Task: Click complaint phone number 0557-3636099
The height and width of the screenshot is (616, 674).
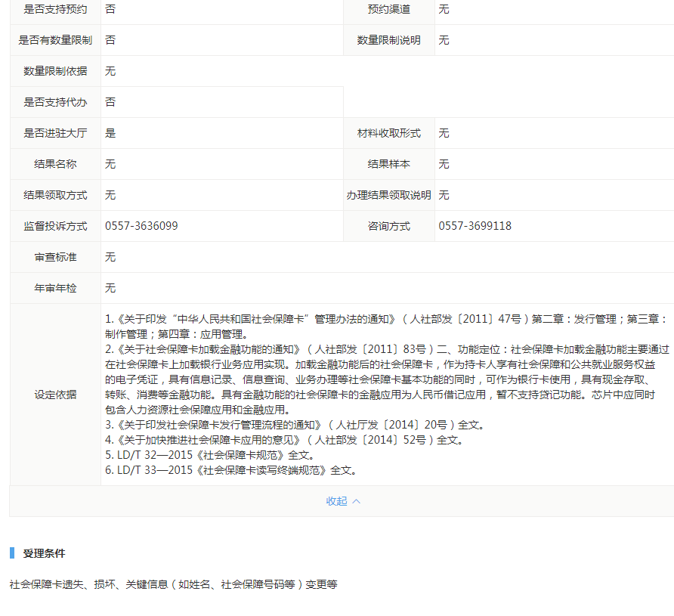Action: click(x=141, y=226)
